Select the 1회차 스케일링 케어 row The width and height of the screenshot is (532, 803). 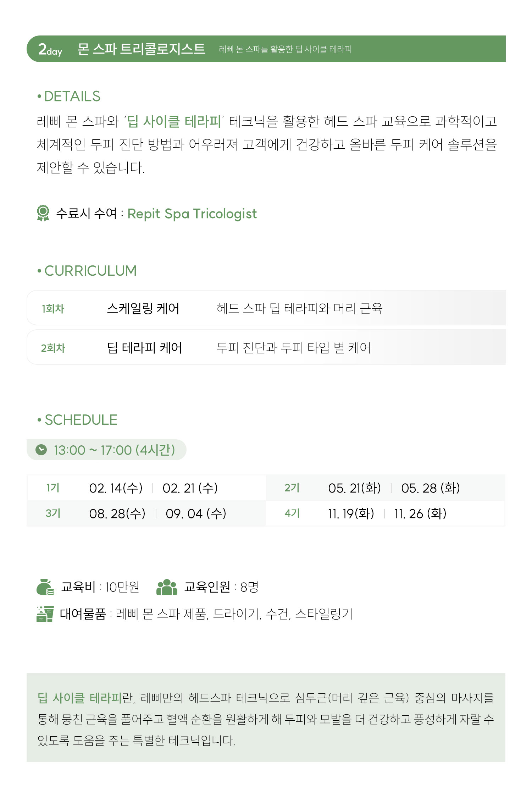point(266,308)
